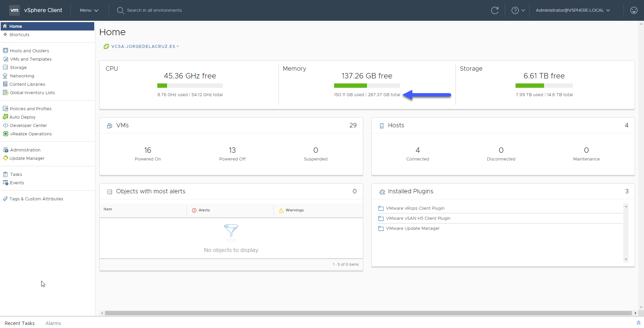Screen dimensions: 644x328
Task: Click the search magnifier icon
Action: [x=120, y=10]
